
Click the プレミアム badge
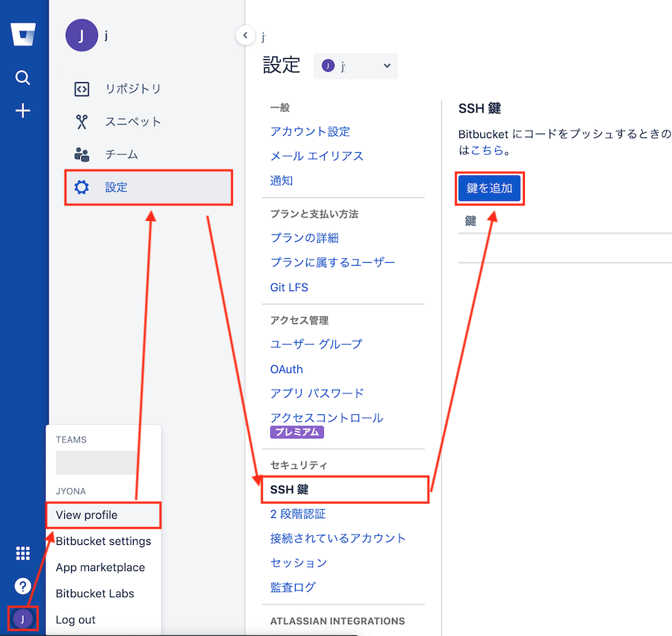coord(297,432)
